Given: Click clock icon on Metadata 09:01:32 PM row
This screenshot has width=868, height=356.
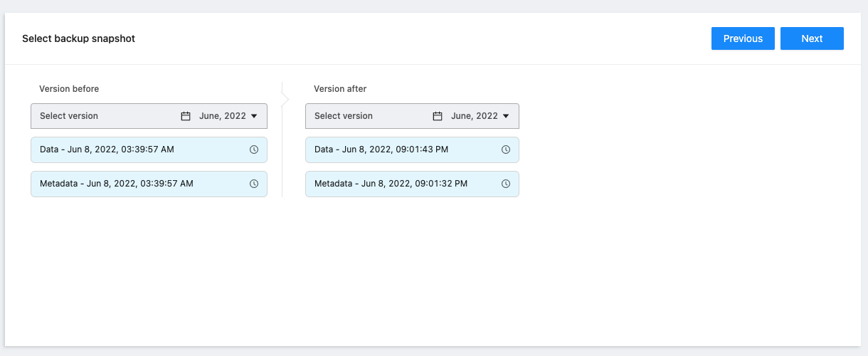Looking at the screenshot, I should 506,184.
